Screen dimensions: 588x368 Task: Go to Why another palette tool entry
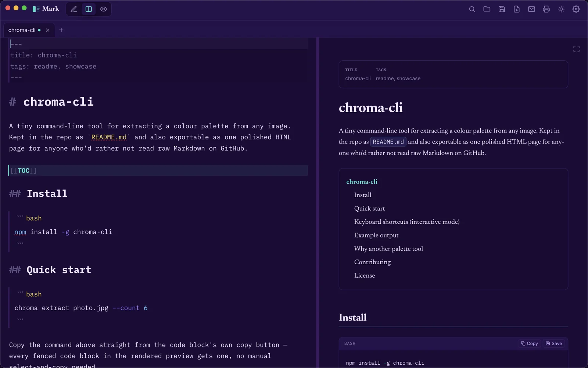pyautogui.click(x=388, y=249)
